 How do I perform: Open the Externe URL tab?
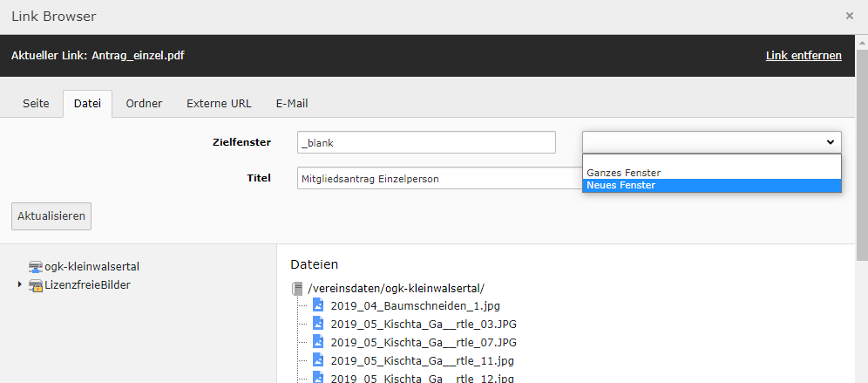(x=219, y=103)
